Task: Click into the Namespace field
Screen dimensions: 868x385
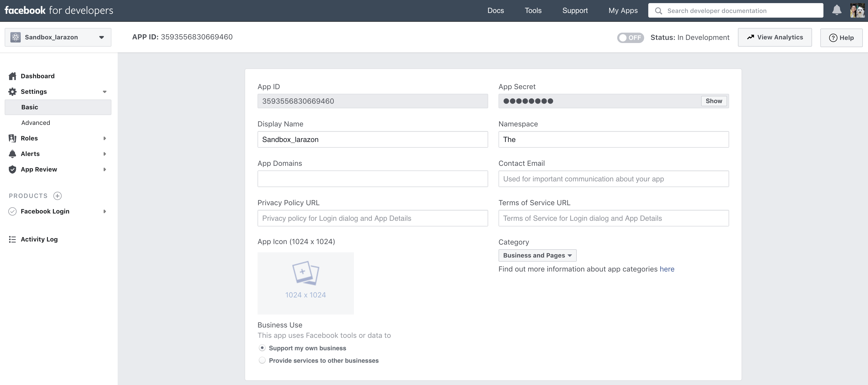Action: (614, 139)
